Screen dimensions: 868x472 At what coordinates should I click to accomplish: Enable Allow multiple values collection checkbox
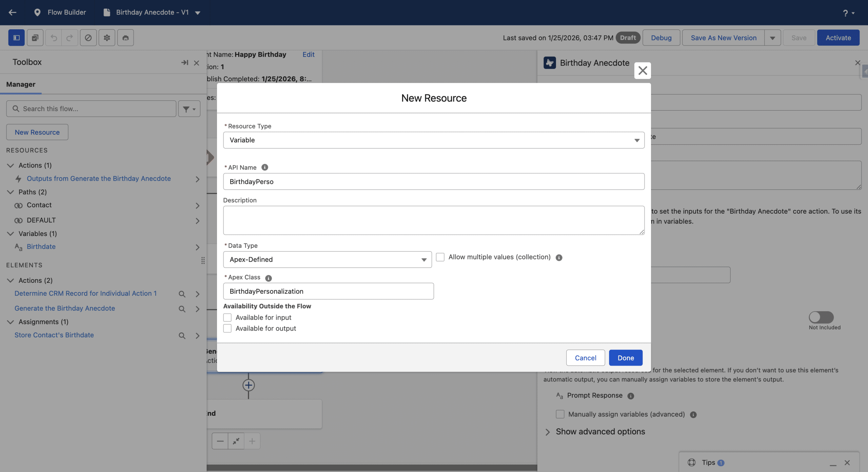point(440,257)
